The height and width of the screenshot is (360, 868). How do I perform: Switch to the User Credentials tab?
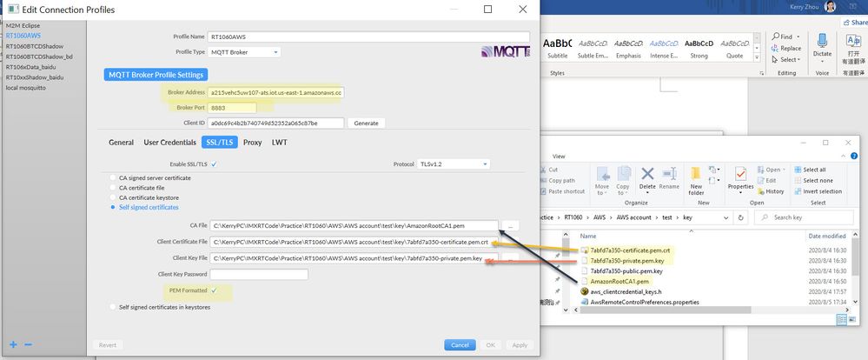(170, 143)
